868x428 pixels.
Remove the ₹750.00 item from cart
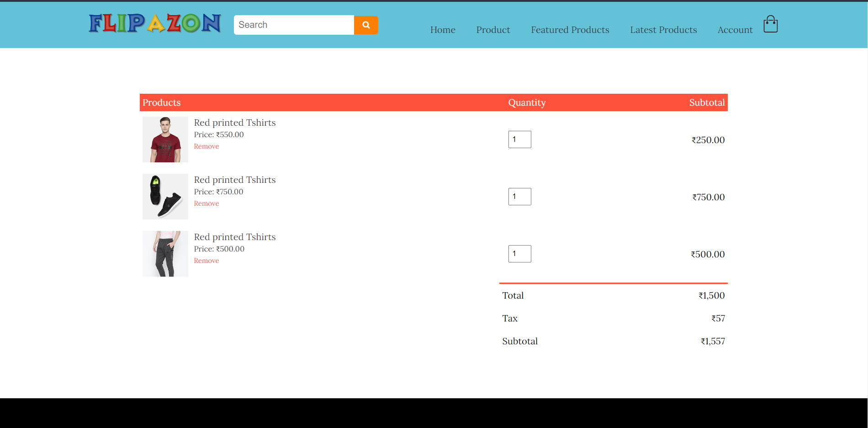coord(206,203)
